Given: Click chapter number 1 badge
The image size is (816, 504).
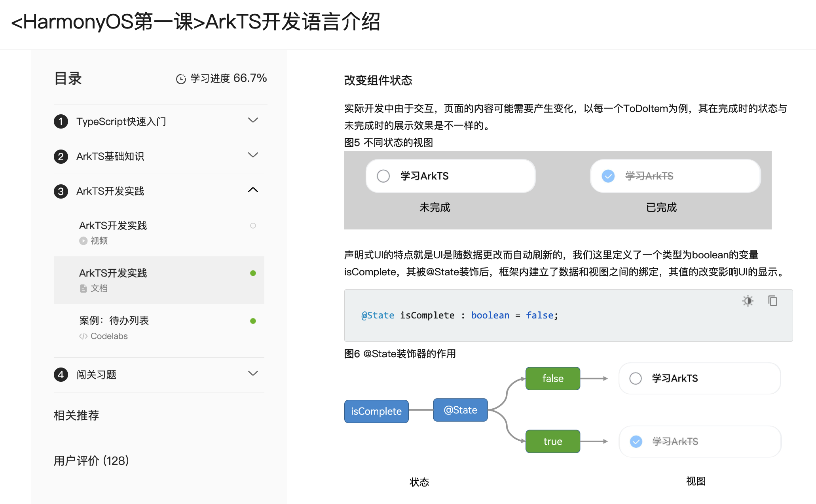Looking at the screenshot, I should coord(61,121).
